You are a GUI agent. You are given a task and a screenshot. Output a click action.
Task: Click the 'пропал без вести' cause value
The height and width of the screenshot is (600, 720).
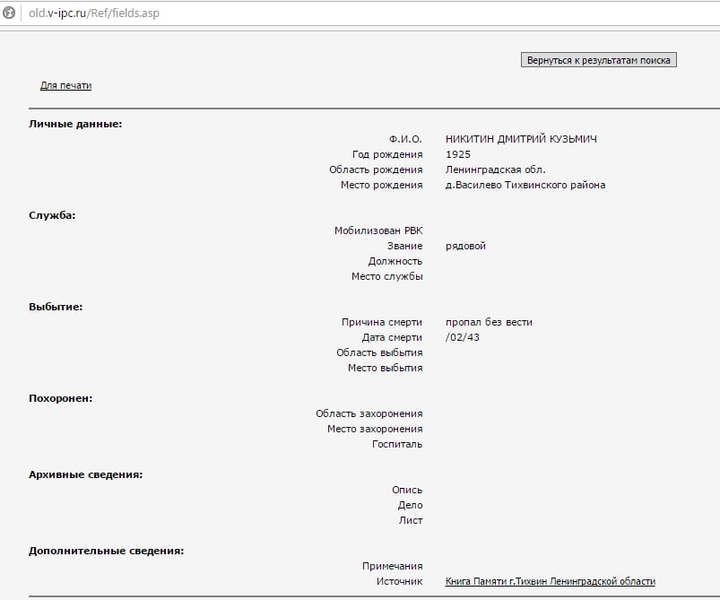tap(489, 322)
